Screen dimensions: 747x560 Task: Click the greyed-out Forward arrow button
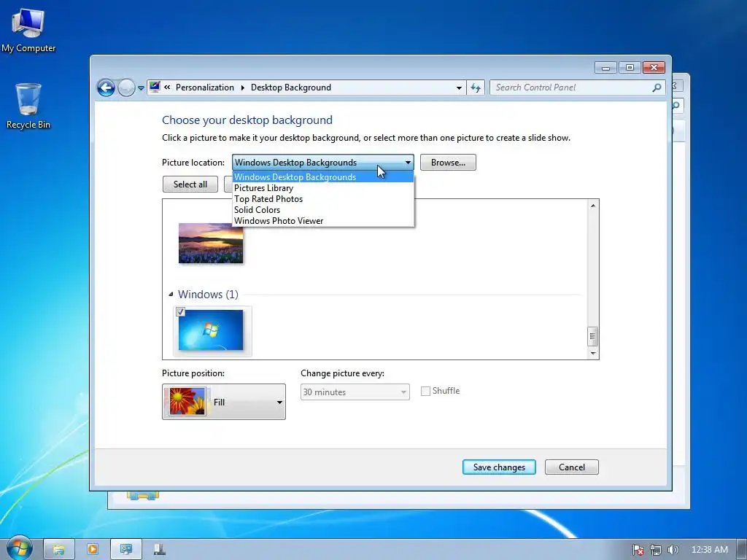pyautogui.click(x=126, y=87)
